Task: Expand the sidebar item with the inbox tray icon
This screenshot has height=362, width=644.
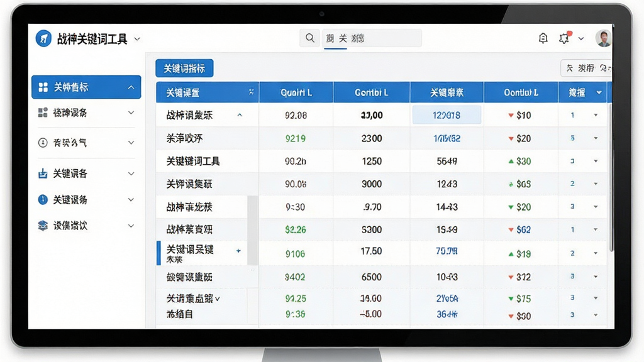Action: click(131, 173)
